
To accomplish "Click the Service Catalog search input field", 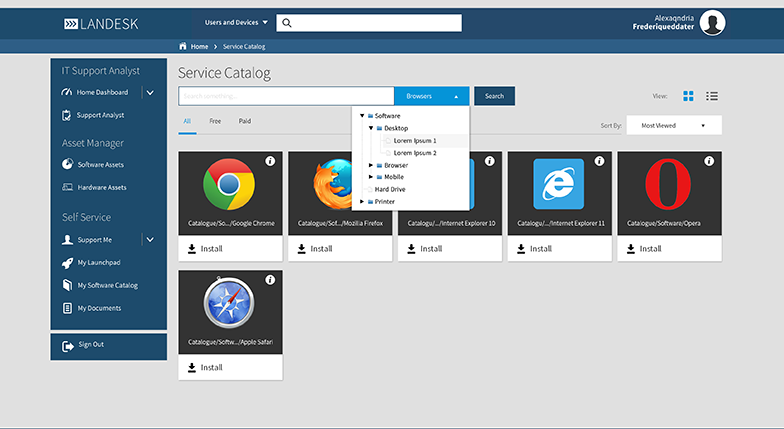I will pos(285,96).
